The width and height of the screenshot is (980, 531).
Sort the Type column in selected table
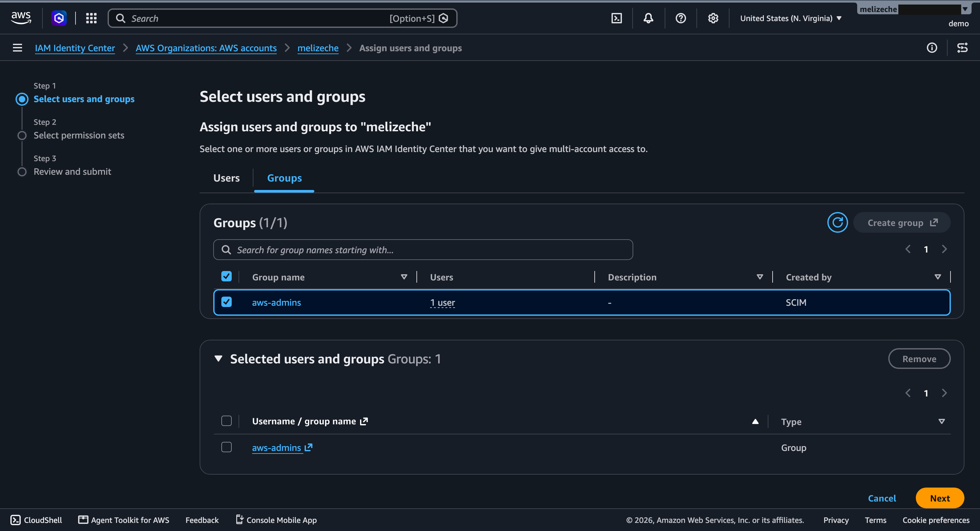941,421
